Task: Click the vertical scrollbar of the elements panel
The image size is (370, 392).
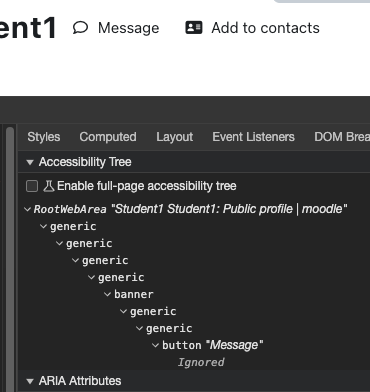Action: [x=10, y=259]
